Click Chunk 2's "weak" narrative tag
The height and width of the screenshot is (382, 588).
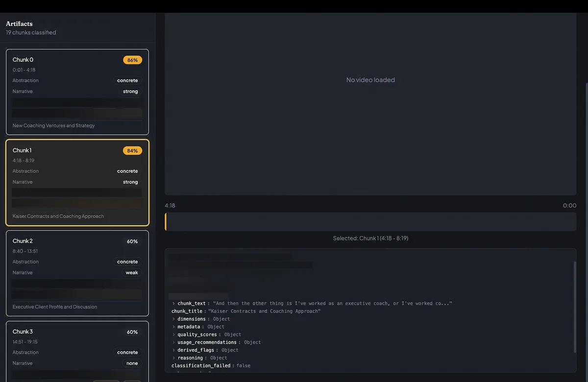click(132, 273)
